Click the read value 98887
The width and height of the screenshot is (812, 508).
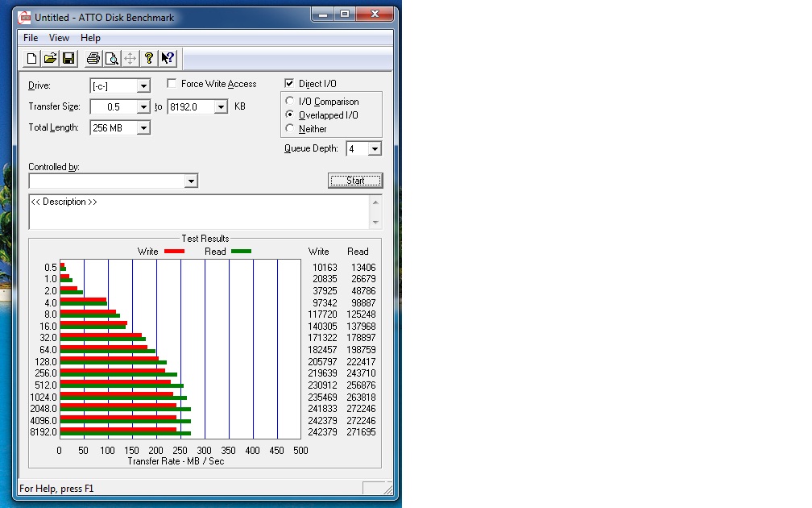coord(363,302)
